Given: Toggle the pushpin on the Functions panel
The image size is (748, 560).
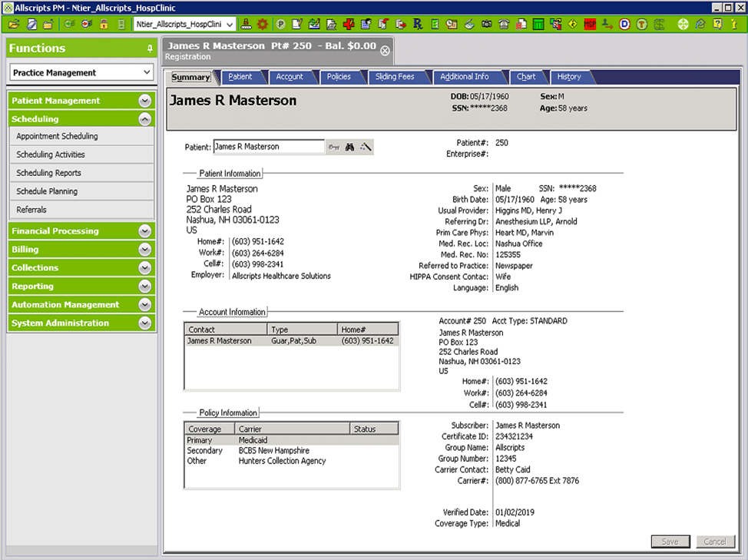Looking at the screenshot, I should pos(151,48).
